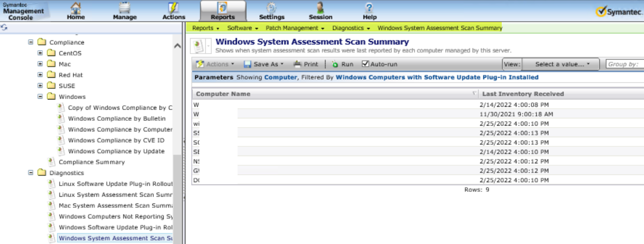
Task: Click the Windows folder icon
Action: click(x=51, y=97)
